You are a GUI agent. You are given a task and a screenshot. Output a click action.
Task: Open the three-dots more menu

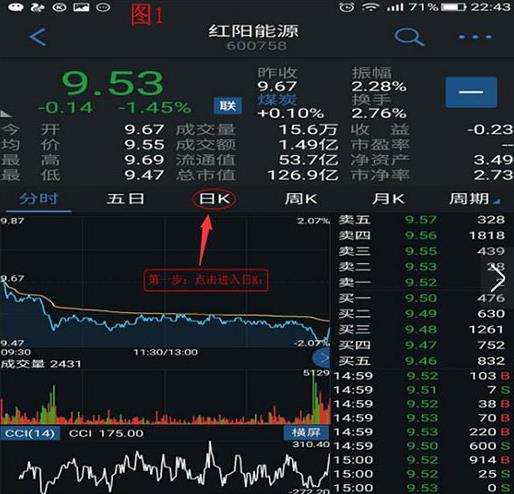(475, 37)
